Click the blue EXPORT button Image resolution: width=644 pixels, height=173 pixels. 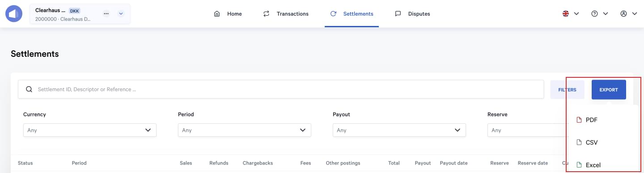[x=609, y=90]
